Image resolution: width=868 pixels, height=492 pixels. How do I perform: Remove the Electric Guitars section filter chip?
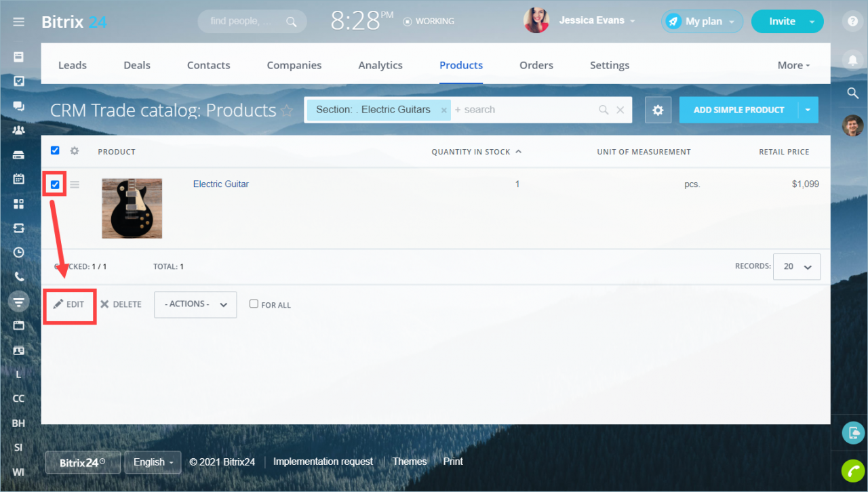[443, 110]
